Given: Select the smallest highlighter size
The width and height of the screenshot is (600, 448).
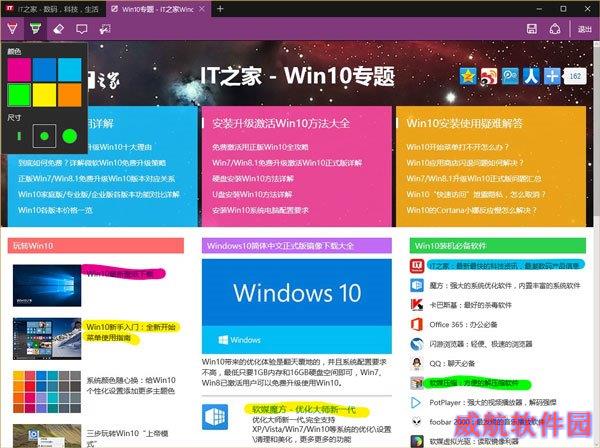Looking at the screenshot, I should point(19,136).
